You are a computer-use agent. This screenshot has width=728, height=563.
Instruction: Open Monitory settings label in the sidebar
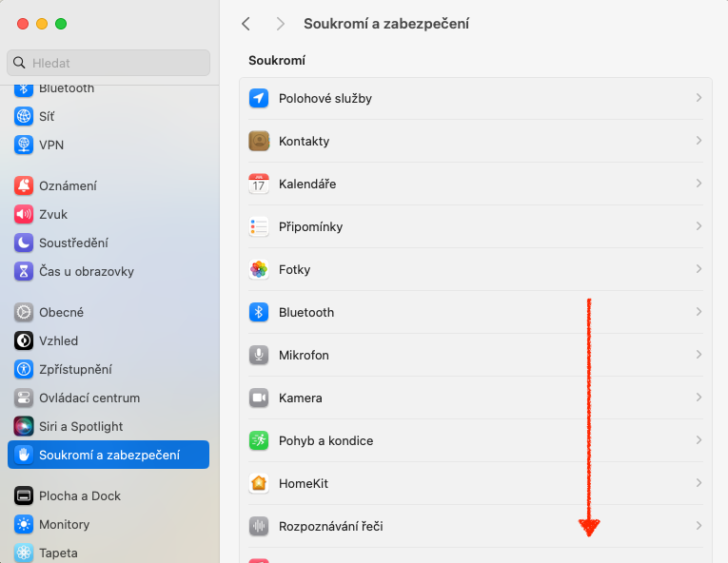pos(64,524)
